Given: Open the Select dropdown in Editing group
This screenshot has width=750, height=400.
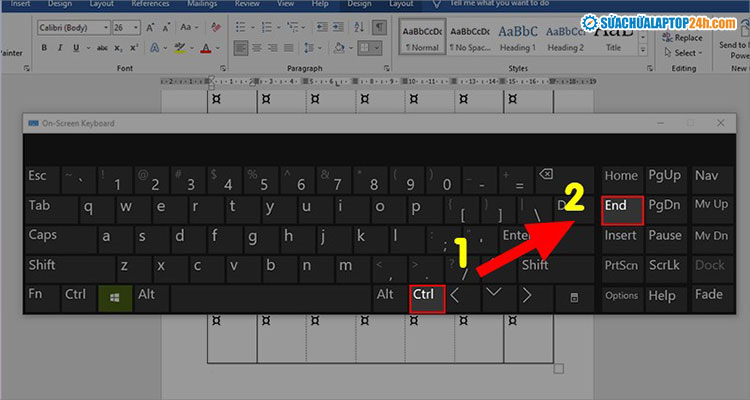Looking at the screenshot, I should (684, 53).
